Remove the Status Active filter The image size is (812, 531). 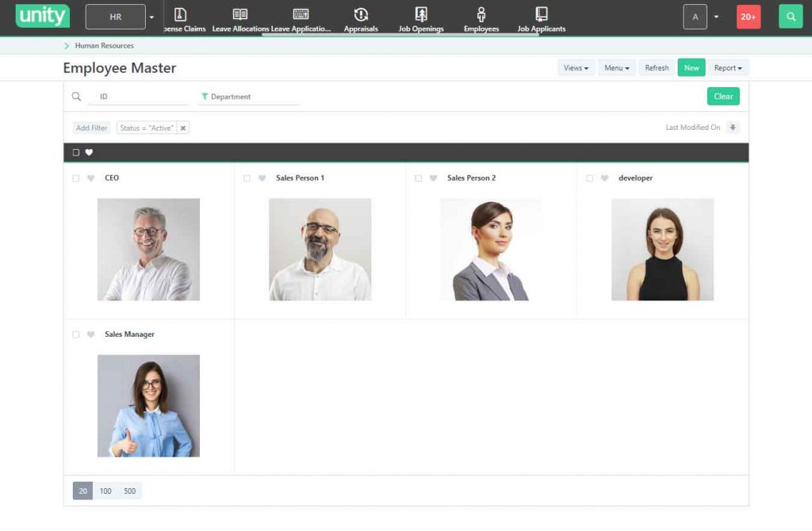tap(183, 128)
